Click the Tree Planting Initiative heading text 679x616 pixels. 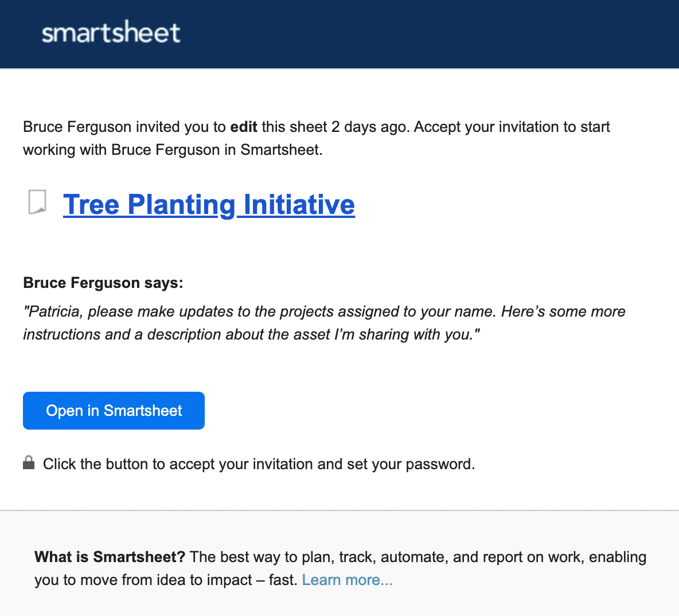click(209, 204)
